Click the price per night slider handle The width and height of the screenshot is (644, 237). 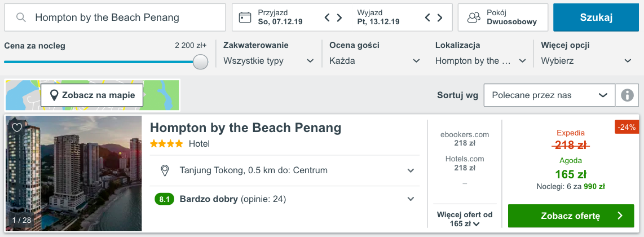coord(200,62)
